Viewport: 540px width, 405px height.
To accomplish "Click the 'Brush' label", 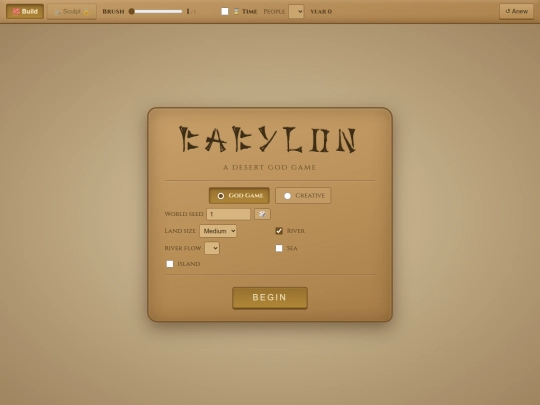I will 113,12.
